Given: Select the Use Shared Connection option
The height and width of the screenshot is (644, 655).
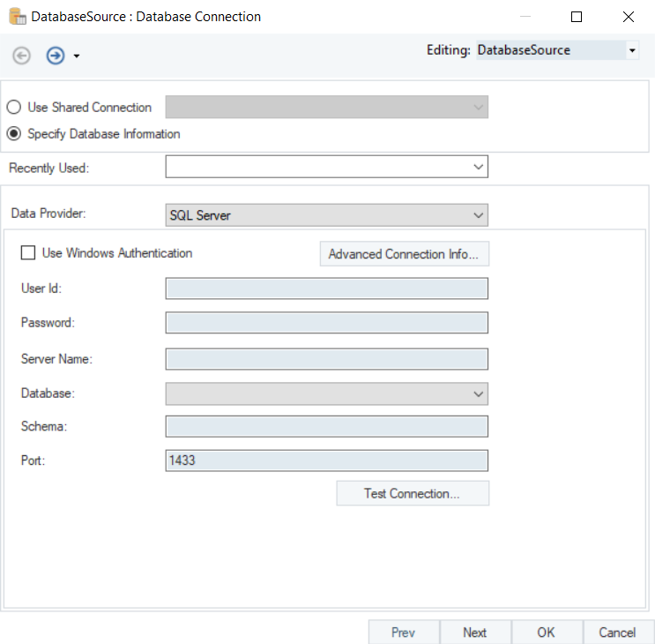Looking at the screenshot, I should click(x=14, y=108).
